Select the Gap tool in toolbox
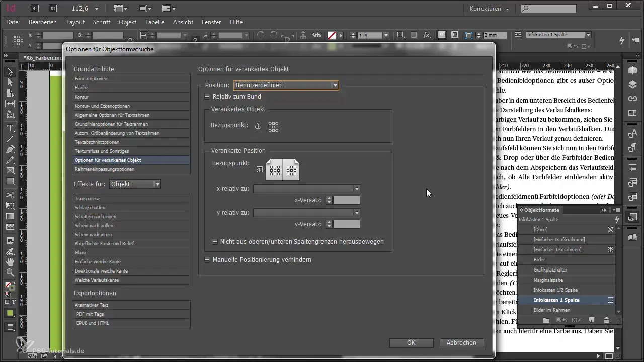This screenshot has width=644, height=362. pyautogui.click(x=10, y=104)
